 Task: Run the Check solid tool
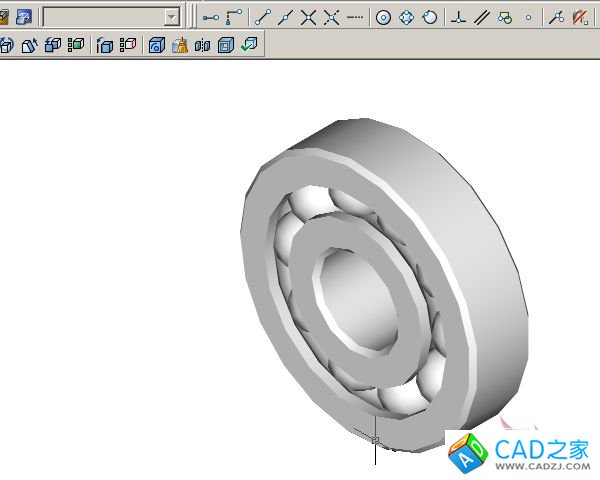coord(248,45)
